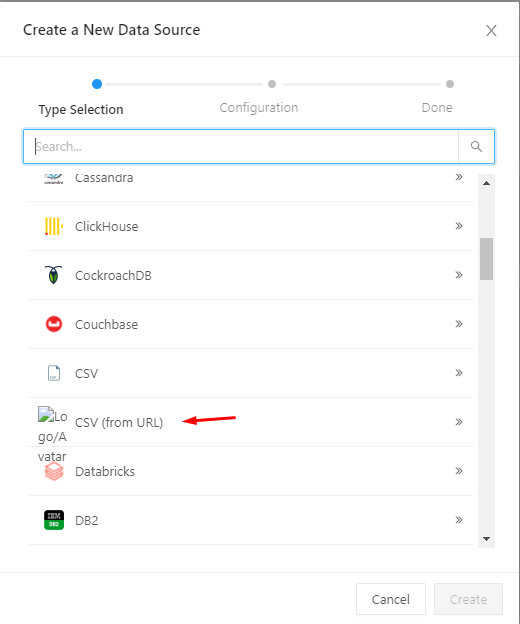The width and height of the screenshot is (520, 624).
Task: Click the Databricks stacked layers icon
Action: click(54, 472)
